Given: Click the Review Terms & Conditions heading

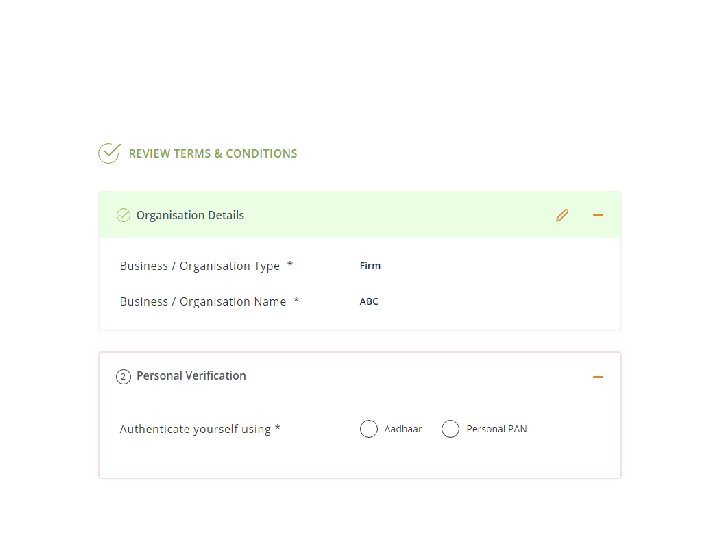Looking at the screenshot, I should (x=213, y=154).
